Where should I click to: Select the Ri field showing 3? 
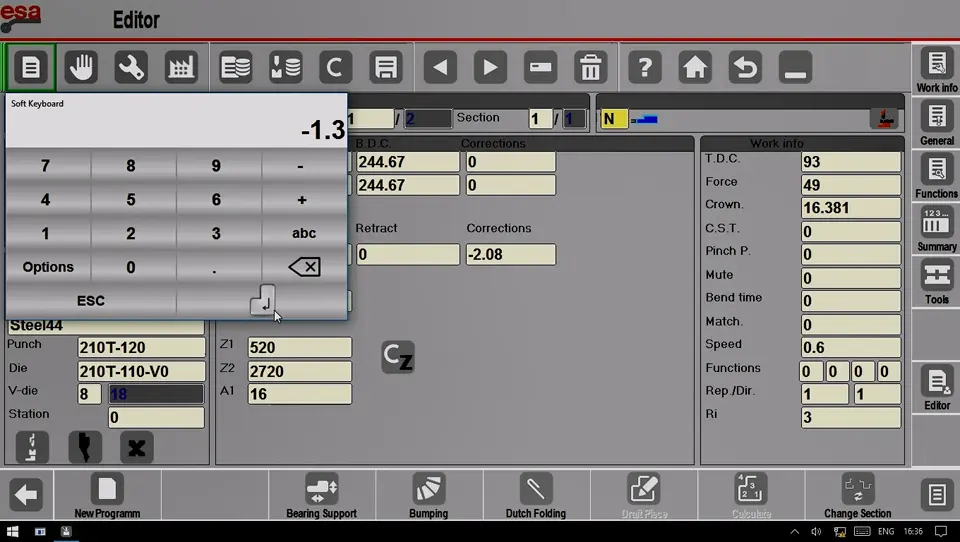pos(851,417)
